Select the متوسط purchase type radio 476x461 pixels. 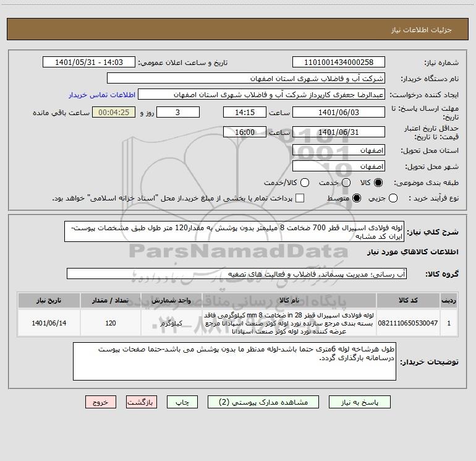pos(357,198)
